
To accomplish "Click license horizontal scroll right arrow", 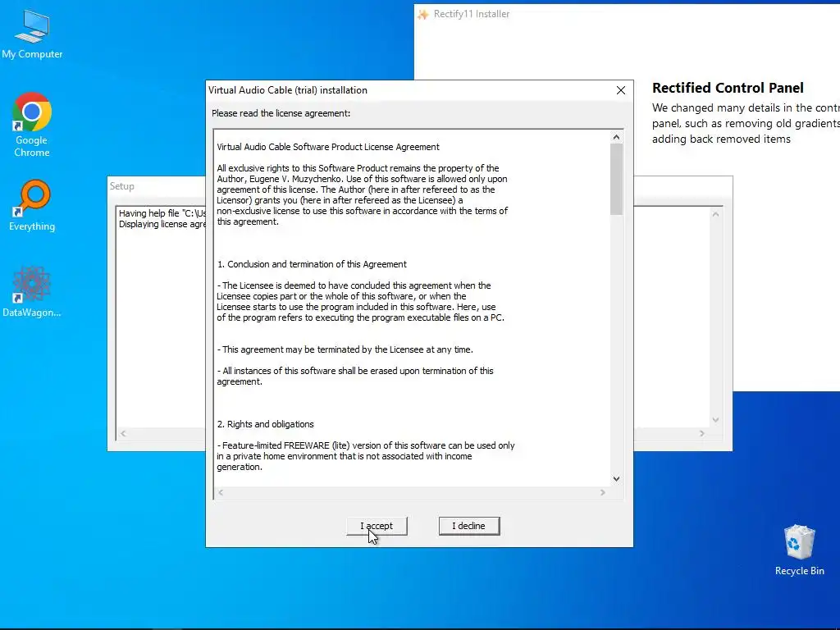I will click(603, 492).
